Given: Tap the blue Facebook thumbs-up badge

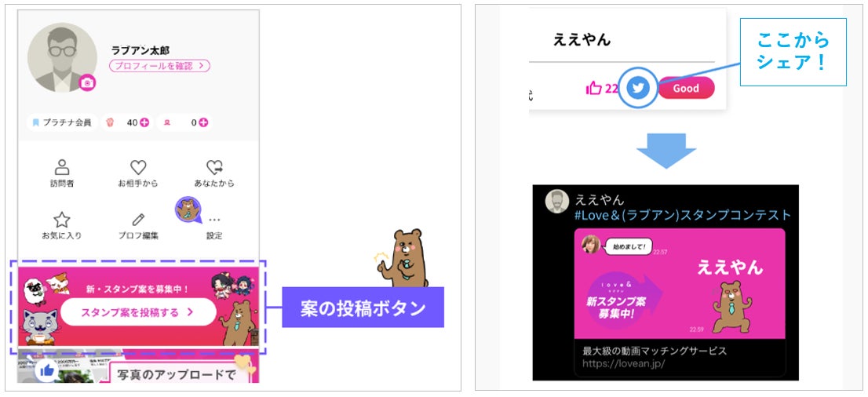Looking at the screenshot, I should (x=46, y=370).
